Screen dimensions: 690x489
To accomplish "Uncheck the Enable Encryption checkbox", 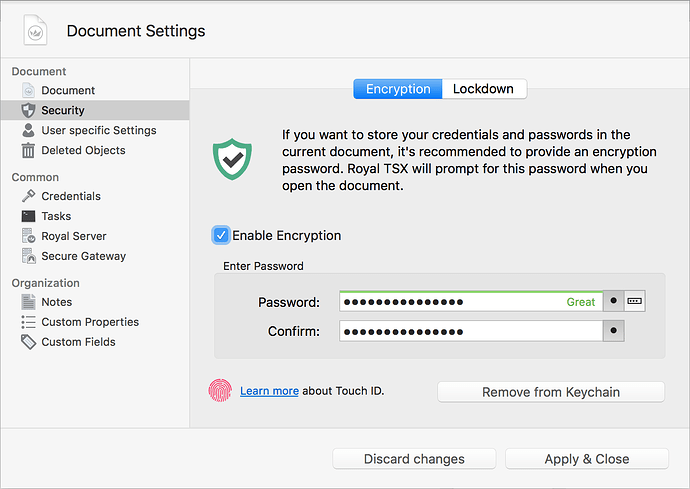I will (x=221, y=235).
